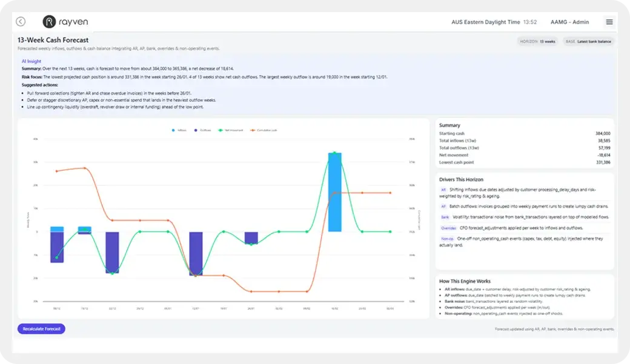This screenshot has height=364, width=630.
Task: Click the 08/12 x-axis date label
Action: (x=57, y=308)
